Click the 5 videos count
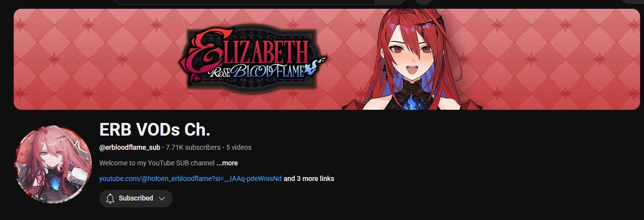Viewport: 644px width, 220px height. tap(239, 147)
